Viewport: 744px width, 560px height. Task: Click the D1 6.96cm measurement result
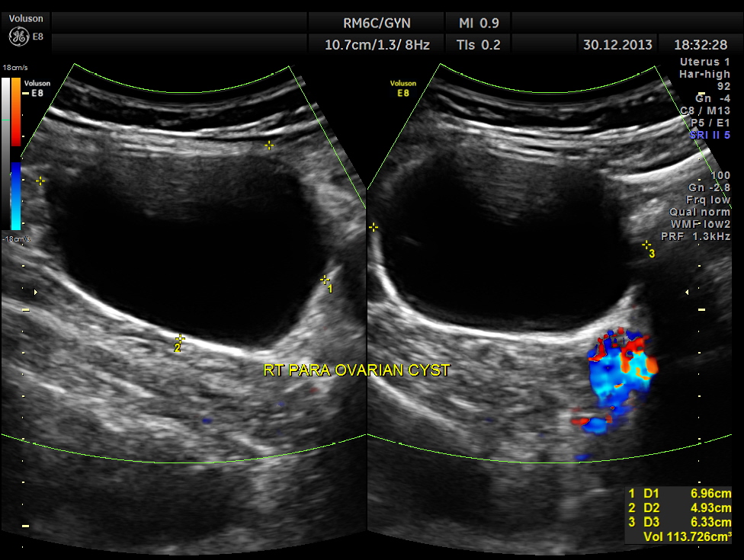tap(678, 494)
